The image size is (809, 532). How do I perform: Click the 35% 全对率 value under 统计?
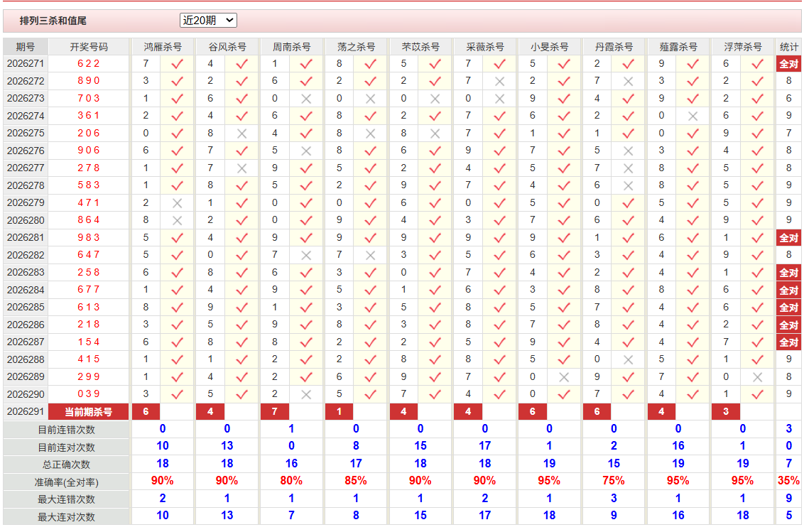pos(789,481)
